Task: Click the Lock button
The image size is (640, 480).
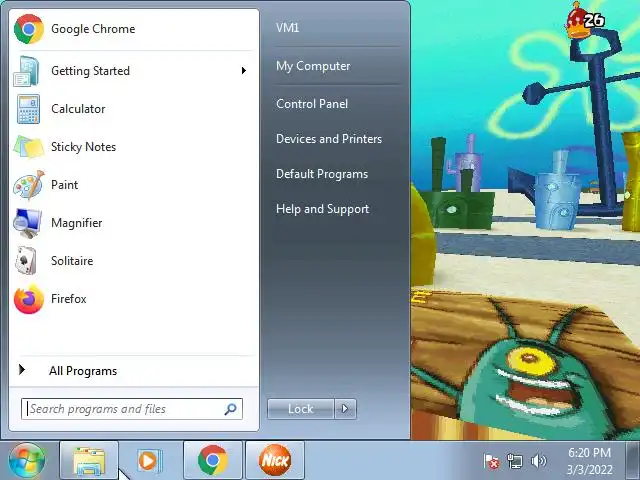Action: click(301, 409)
